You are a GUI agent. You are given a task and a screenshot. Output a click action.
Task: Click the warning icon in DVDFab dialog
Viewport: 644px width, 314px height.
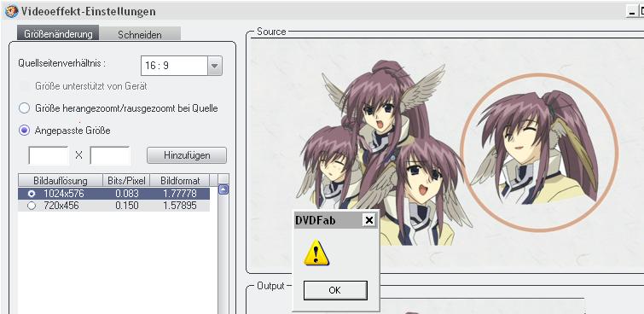pyautogui.click(x=316, y=253)
